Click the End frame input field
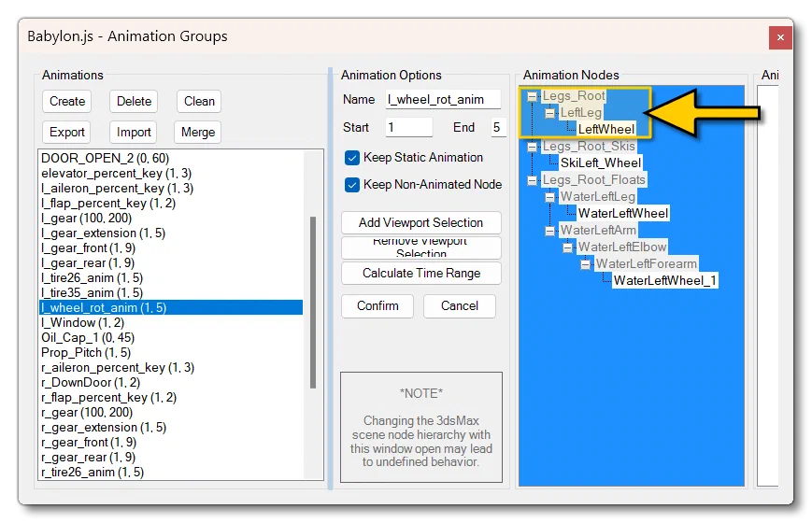812x523 pixels. coord(498,127)
